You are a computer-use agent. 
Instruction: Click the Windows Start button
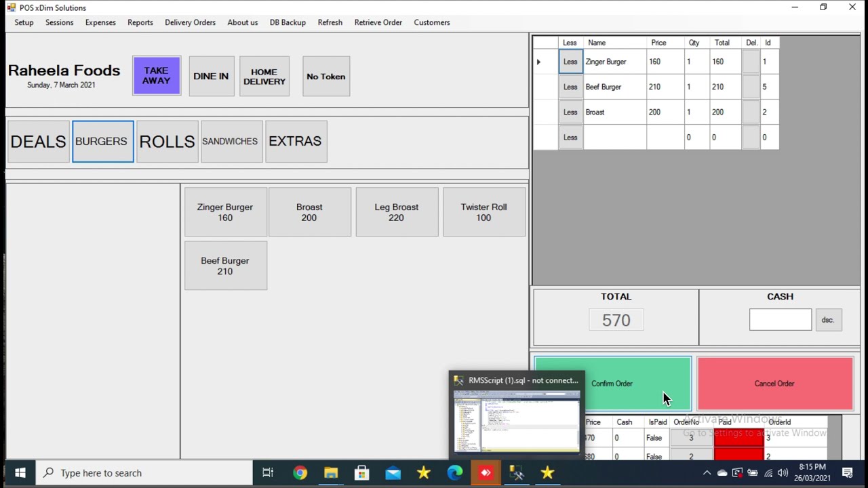(x=20, y=473)
